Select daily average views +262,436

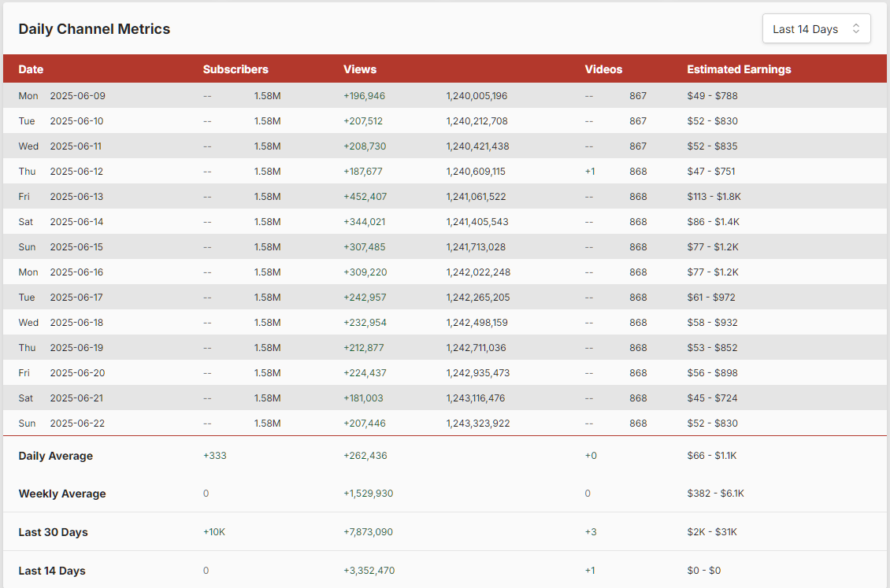point(365,455)
